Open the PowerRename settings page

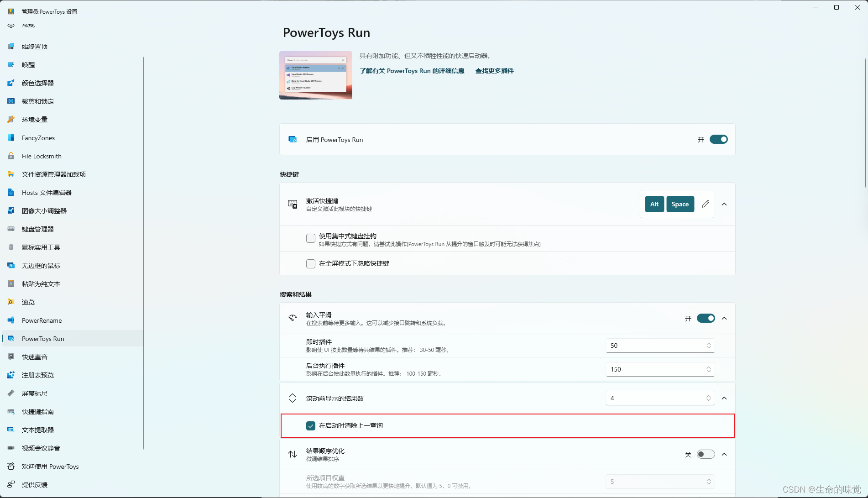click(73, 320)
